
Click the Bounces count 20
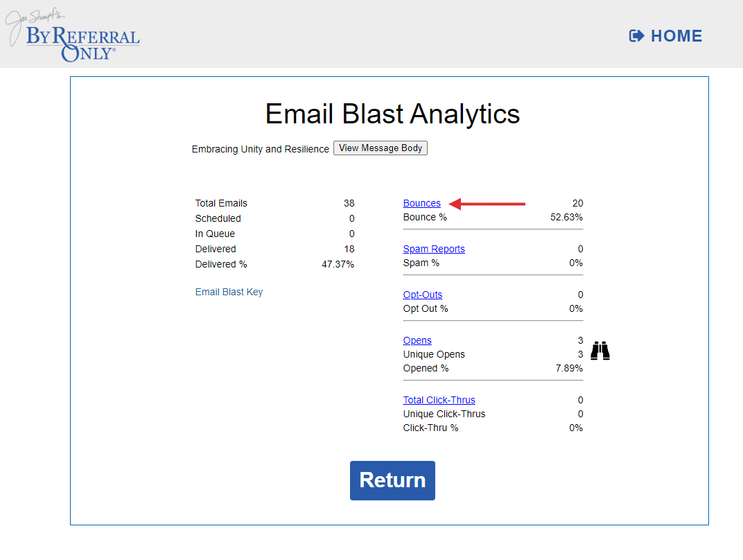click(577, 203)
